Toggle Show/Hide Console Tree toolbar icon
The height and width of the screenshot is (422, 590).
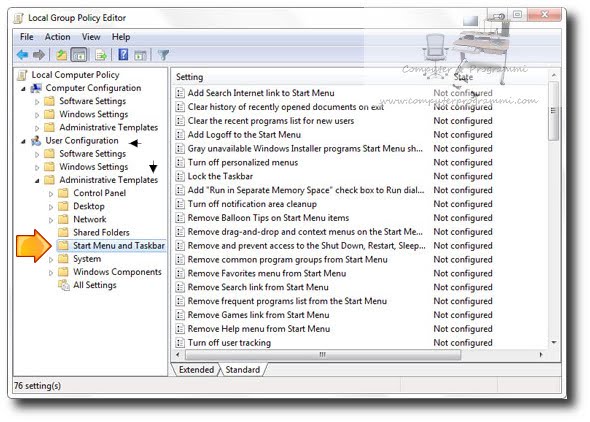[79, 55]
